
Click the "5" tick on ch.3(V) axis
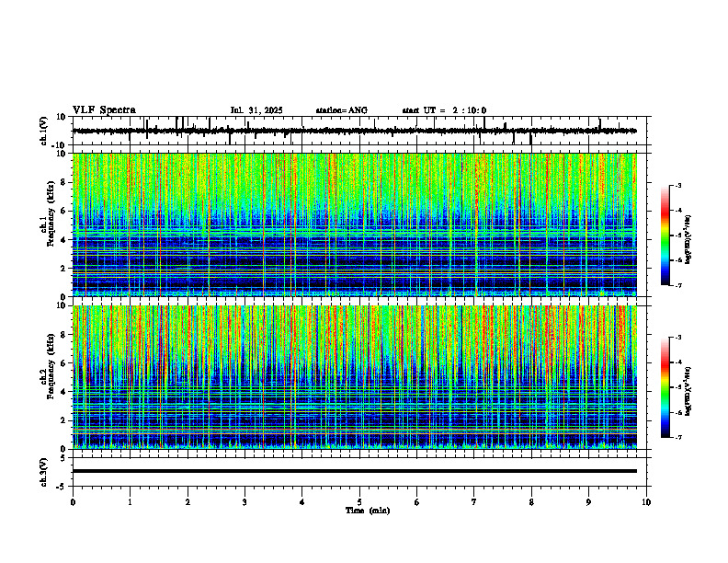coord(63,458)
